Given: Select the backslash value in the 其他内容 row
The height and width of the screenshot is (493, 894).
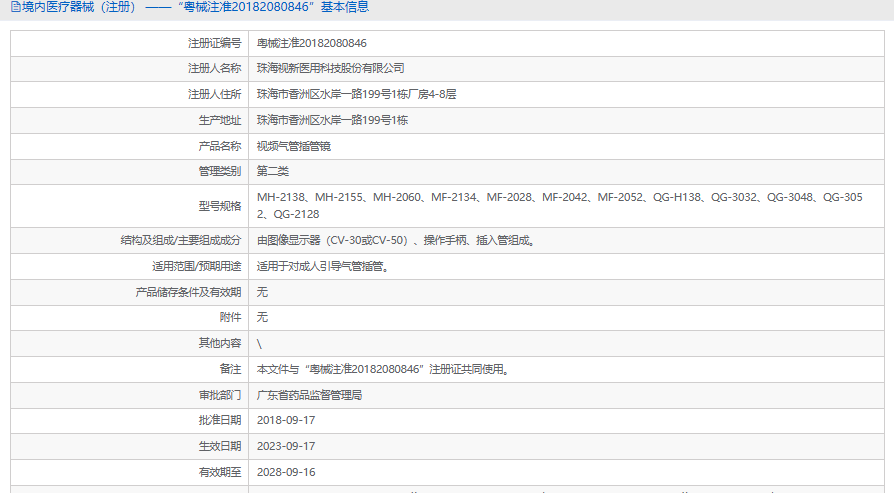Looking at the screenshot, I should click(259, 344).
